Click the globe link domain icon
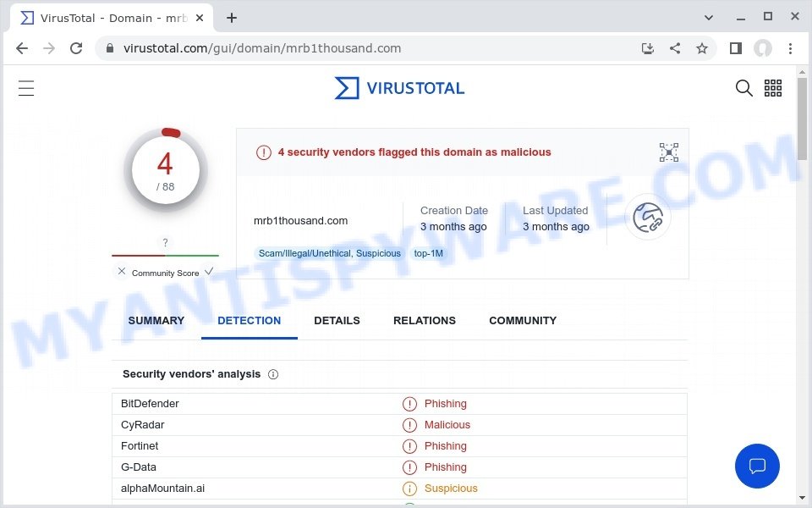The image size is (812, 508). click(647, 218)
